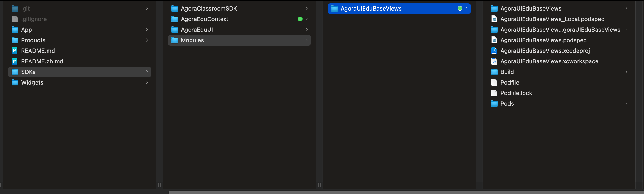The height and width of the screenshot is (194, 644).
Task: Click the AgoraUIEduBaseViews_Local.podspec file icon
Action: click(494, 19)
